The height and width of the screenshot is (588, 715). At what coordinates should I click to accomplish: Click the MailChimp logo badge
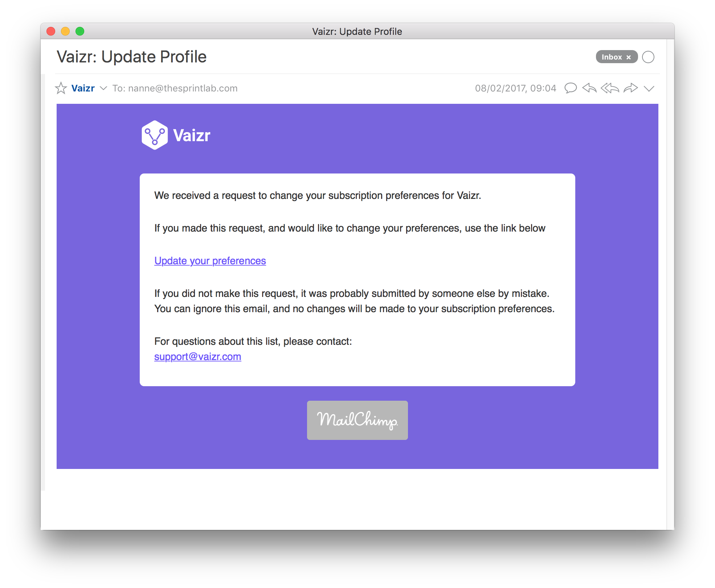(x=357, y=420)
